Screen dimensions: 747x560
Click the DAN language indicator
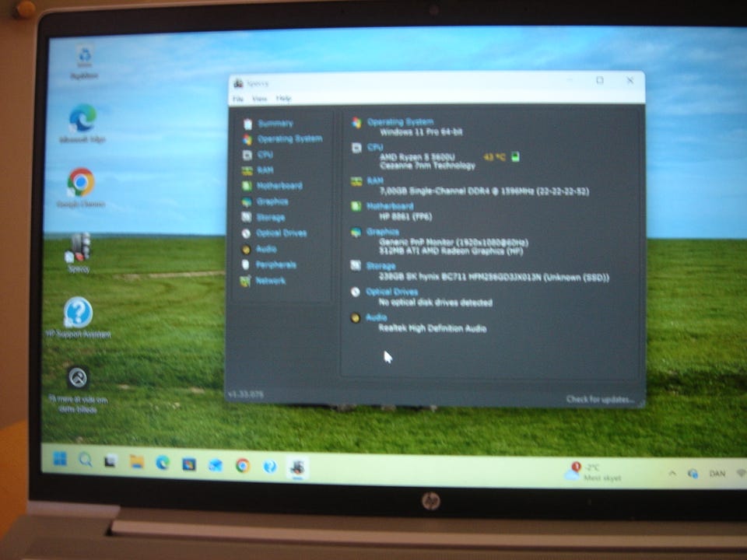(717, 474)
